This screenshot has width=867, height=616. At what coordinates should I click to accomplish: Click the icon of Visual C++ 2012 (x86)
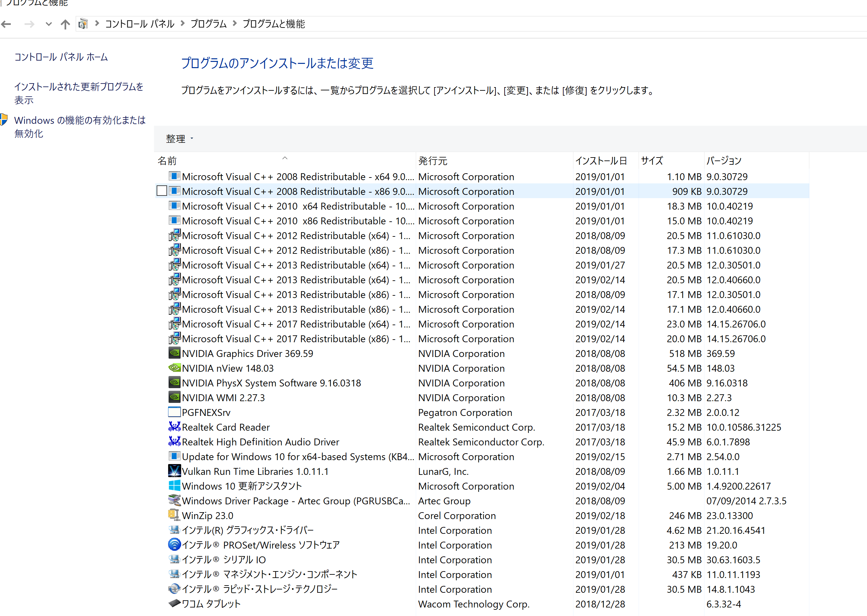tap(174, 250)
